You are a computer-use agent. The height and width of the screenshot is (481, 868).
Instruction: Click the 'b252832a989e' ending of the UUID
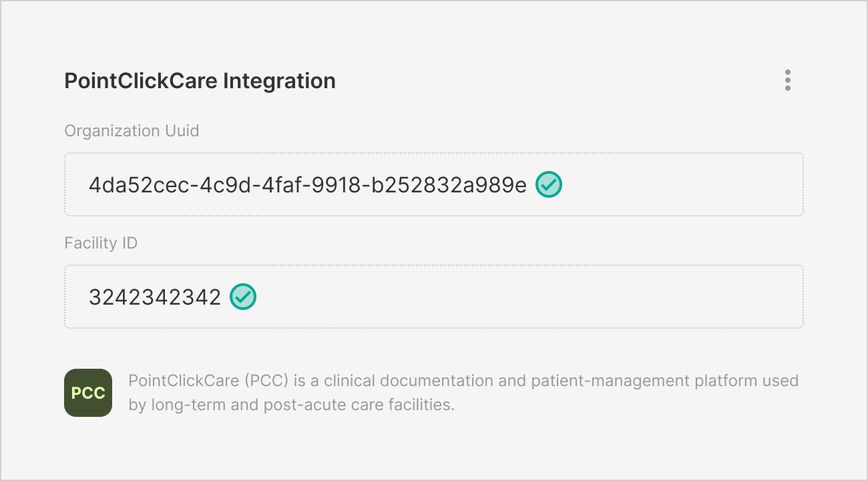click(x=469, y=184)
